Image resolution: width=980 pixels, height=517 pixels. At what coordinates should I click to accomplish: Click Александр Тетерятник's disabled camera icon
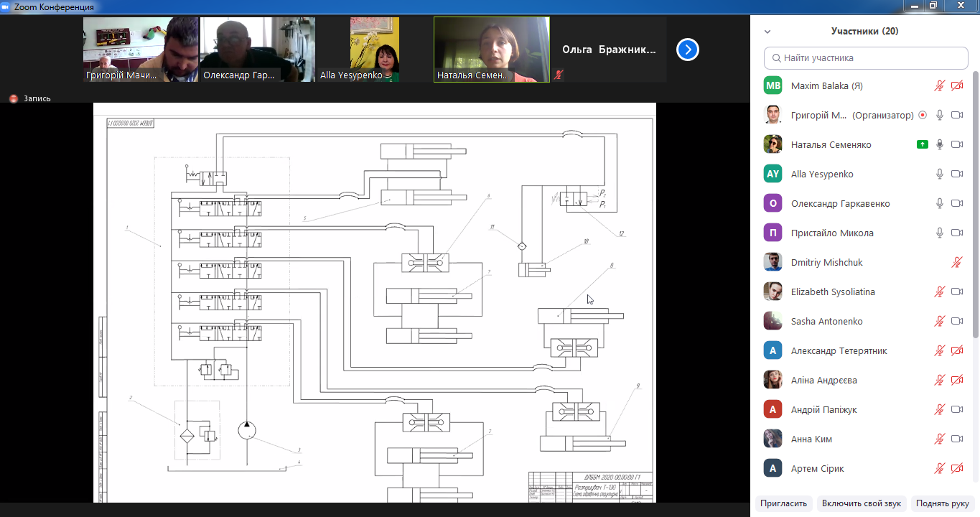pos(957,350)
